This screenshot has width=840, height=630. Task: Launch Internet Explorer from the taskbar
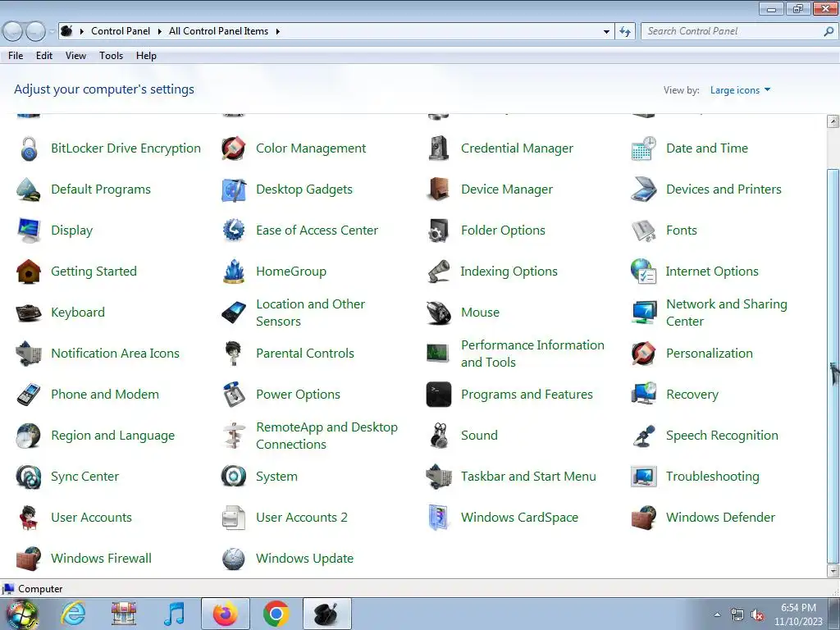pos(73,614)
